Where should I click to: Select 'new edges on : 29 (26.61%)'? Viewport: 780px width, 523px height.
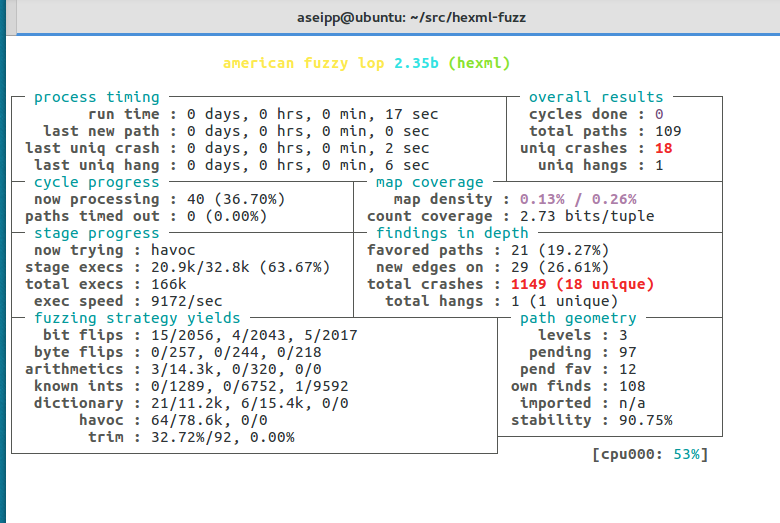(x=492, y=267)
